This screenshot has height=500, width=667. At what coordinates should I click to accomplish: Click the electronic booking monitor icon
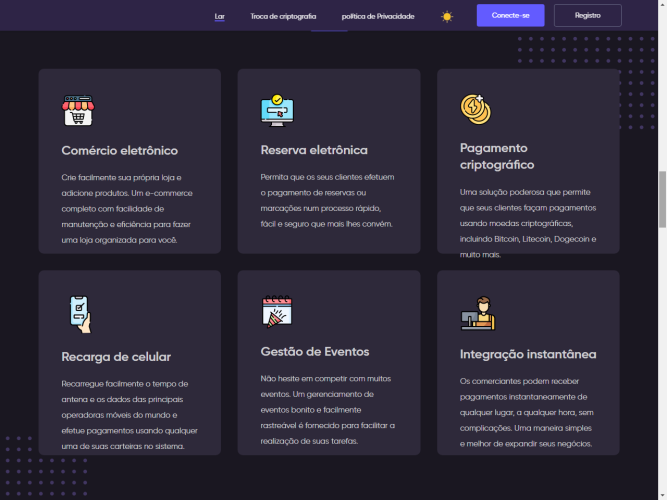276,110
